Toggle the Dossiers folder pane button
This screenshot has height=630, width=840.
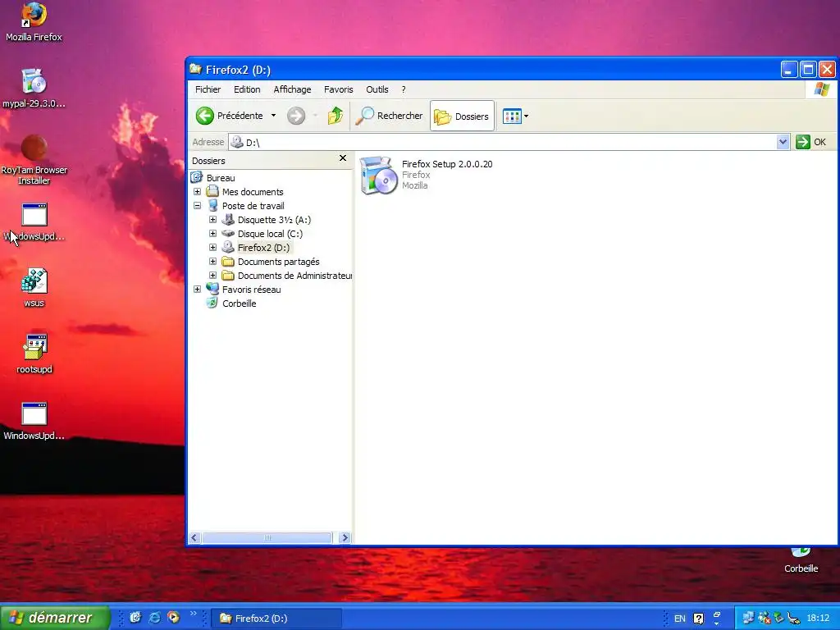pos(462,116)
